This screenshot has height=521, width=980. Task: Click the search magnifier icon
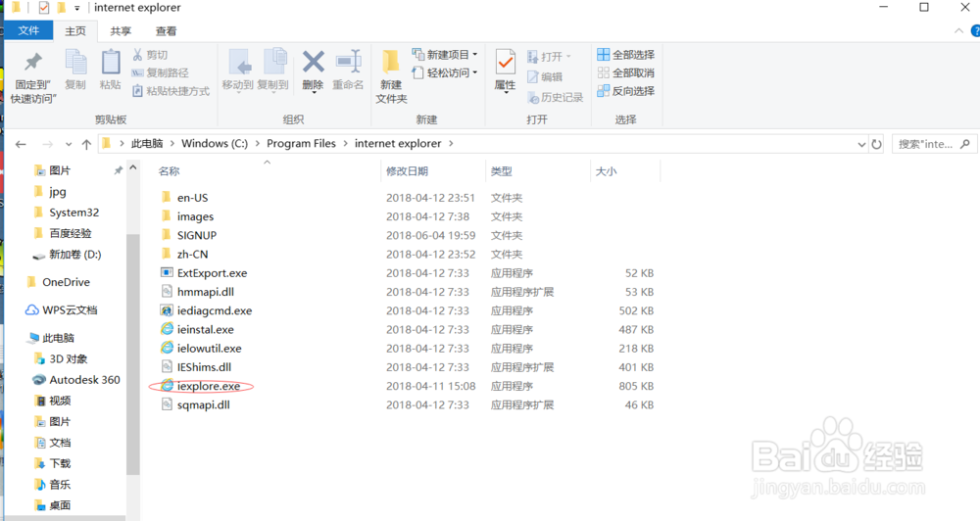[x=965, y=144]
